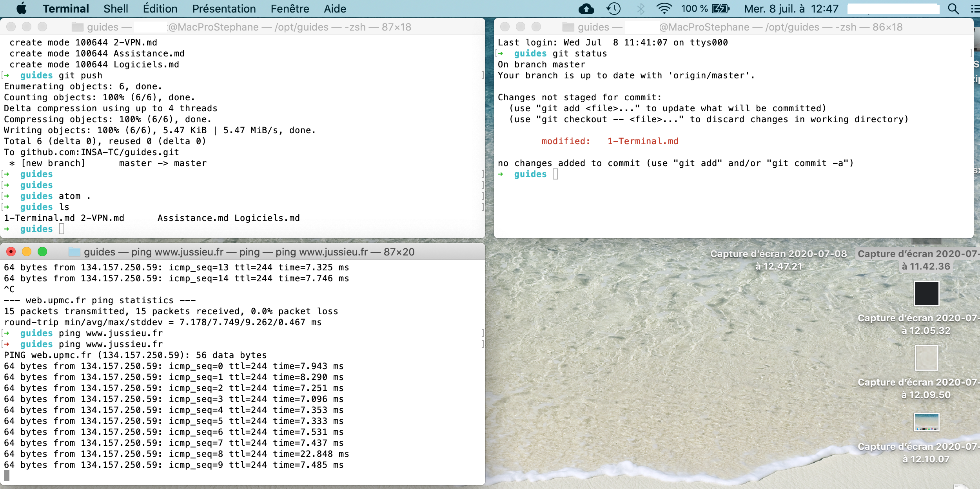Open Notification Center list icon
Image resolution: width=980 pixels, height=489 pixels.
(975, 9)
